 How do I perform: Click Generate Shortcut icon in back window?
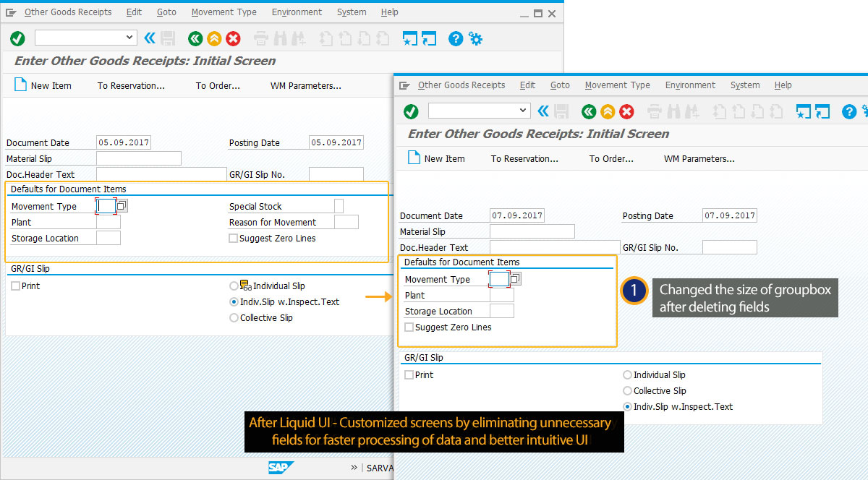click(x=429, y=38)
